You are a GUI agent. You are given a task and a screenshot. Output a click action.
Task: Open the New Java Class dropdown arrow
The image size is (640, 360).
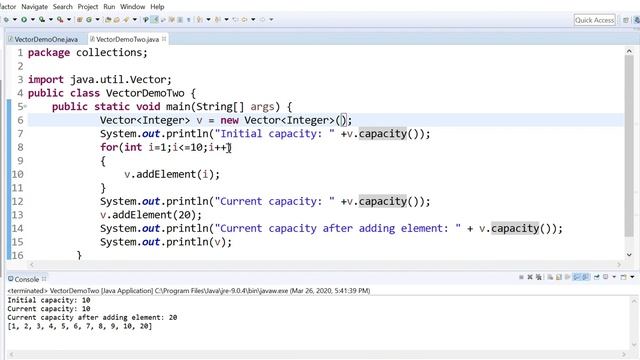(98, 19)
